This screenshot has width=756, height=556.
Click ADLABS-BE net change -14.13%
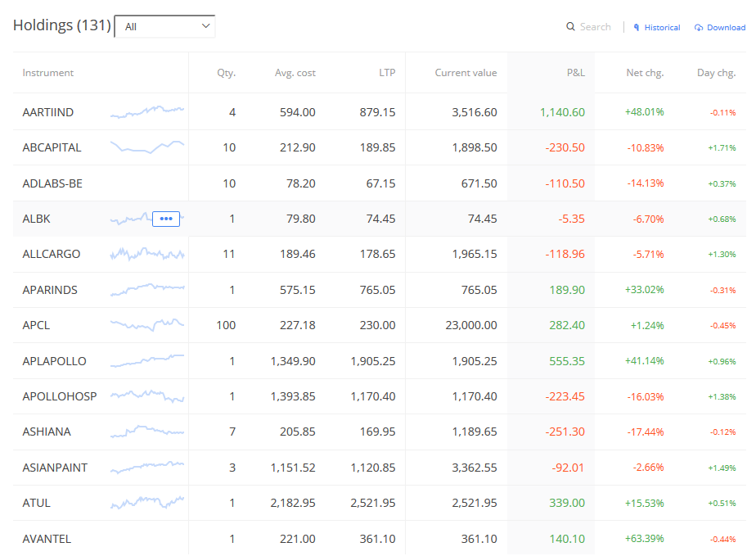[645, 183]
